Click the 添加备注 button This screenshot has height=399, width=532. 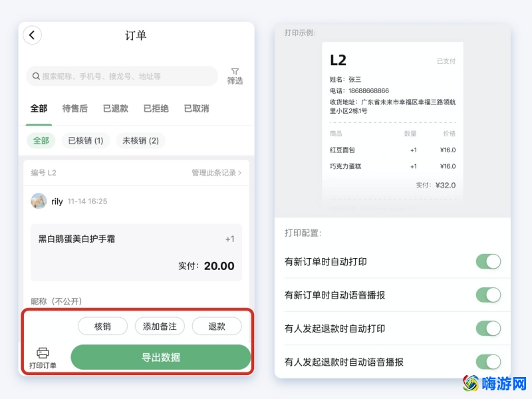160,327
